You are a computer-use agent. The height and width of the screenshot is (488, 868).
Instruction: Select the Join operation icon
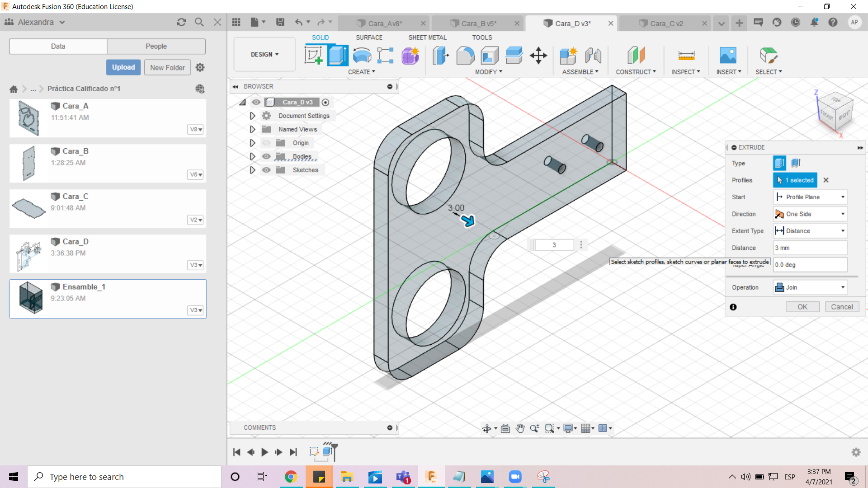[779, 287]
